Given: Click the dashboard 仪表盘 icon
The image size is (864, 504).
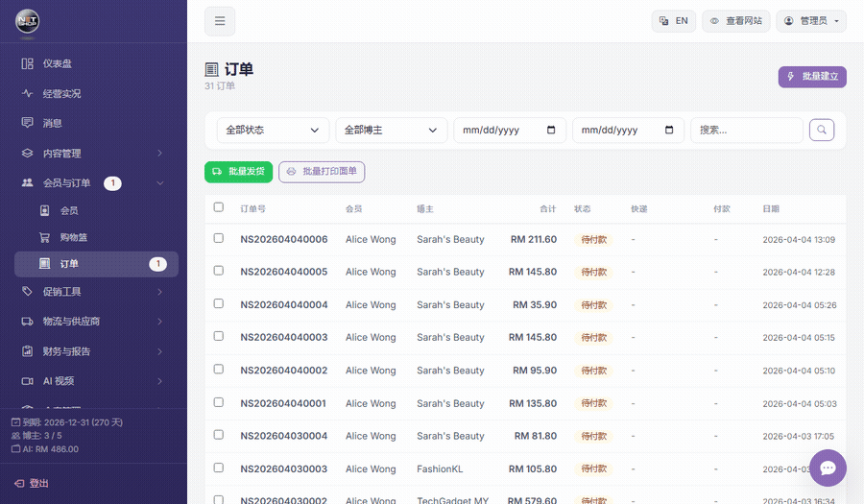Looking at the screenshot, I should pos(27,64).
